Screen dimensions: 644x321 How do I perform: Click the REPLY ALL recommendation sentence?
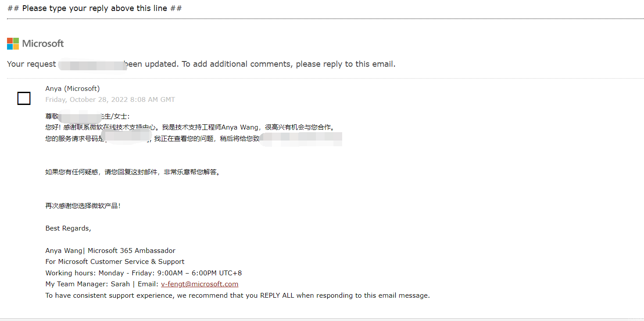[237, 296]
